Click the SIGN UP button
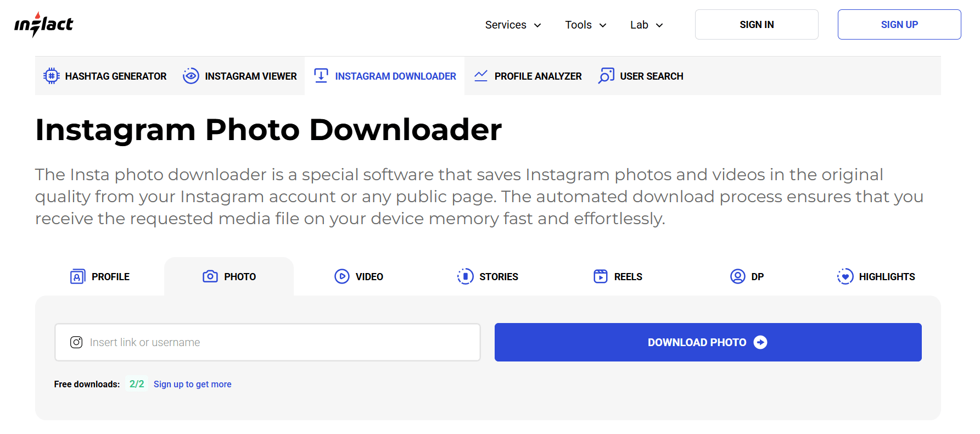980x434 pixels. (899, 25)
